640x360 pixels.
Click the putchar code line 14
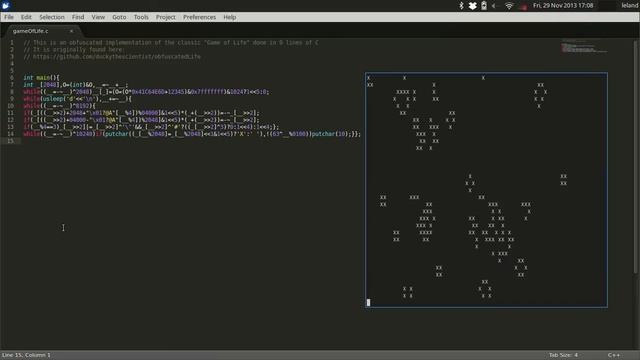click(x=192, y=134)
